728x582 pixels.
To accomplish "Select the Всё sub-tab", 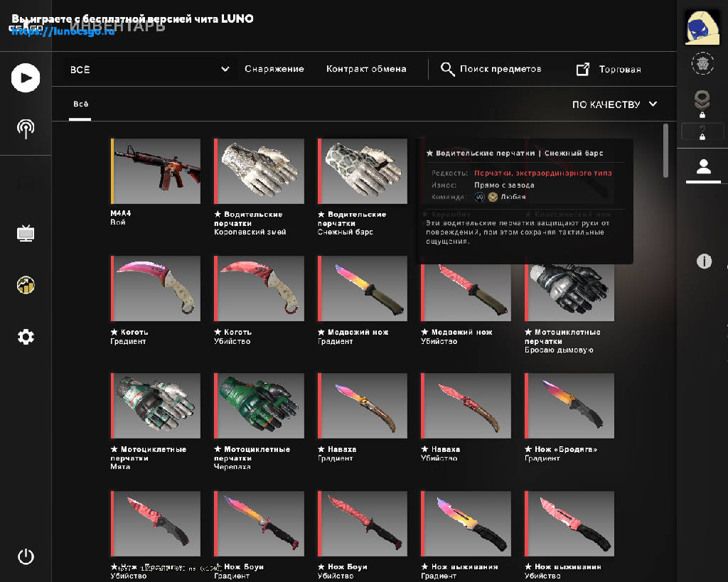I will [x=80, y=104].
